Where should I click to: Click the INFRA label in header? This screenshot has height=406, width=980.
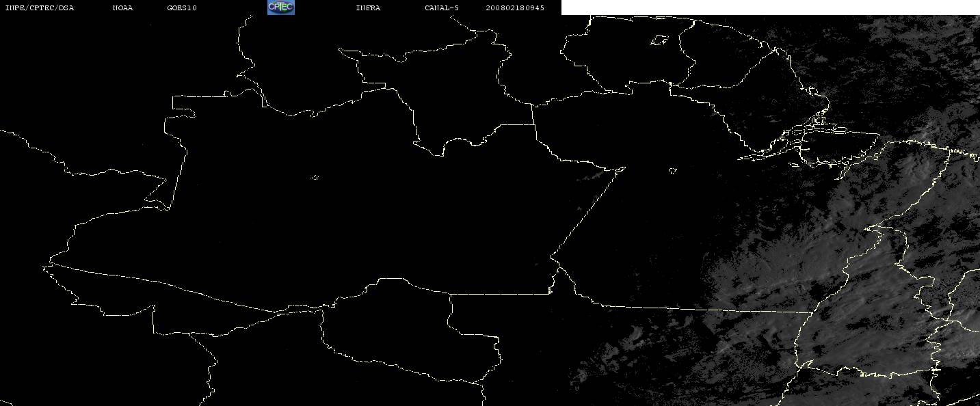pos(368,8)
